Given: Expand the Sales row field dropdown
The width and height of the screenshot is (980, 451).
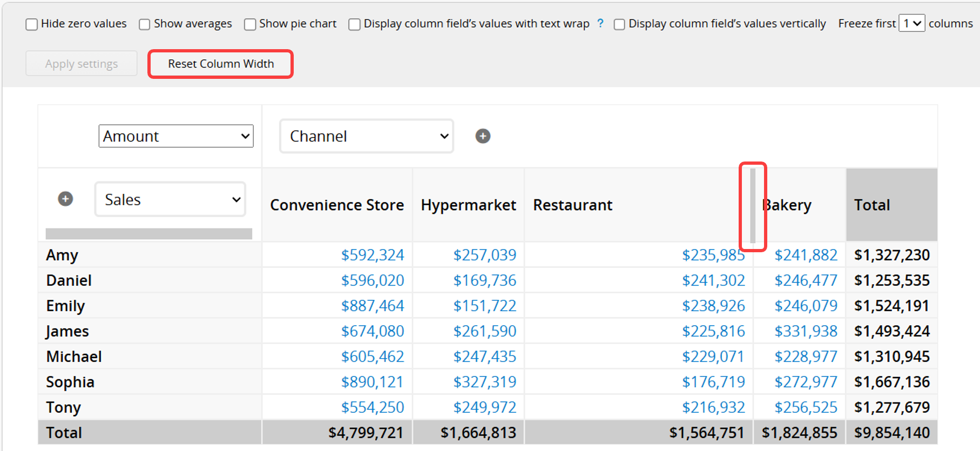Looking at the screenshot, I should point(170,199).
